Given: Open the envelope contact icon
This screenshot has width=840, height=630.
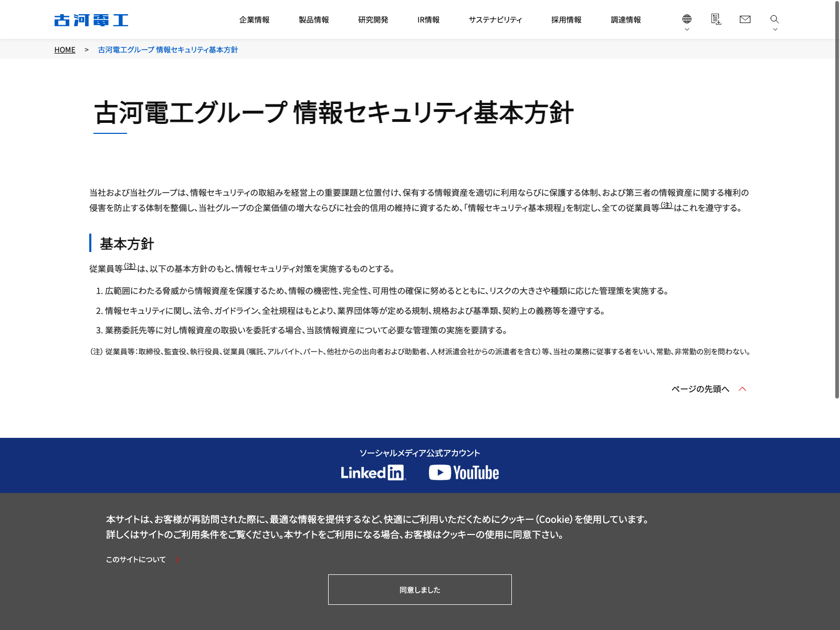Looking at the screenshot, I should coord(745,19).
